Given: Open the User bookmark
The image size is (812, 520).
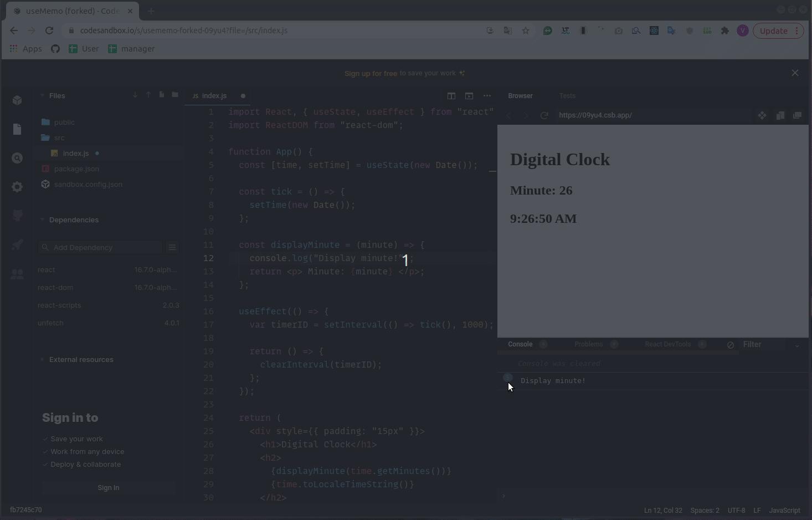Looking at the screenshot, I should coord(84,49).
